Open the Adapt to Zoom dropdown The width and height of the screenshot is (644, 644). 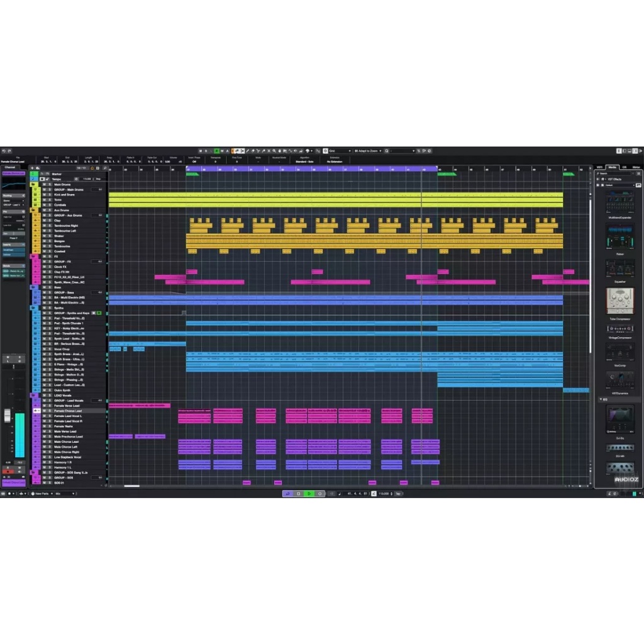coord(368,151)
